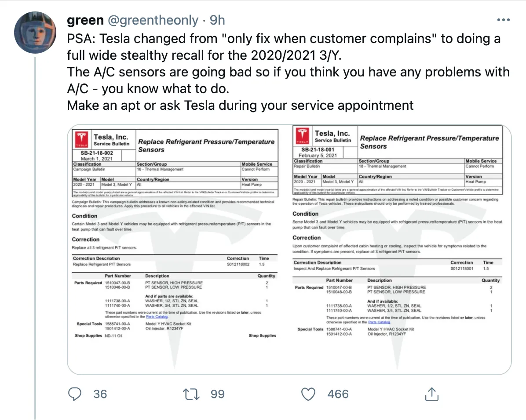
Task: Open the three-dot more options menu
Action: [x=503, y=20]
